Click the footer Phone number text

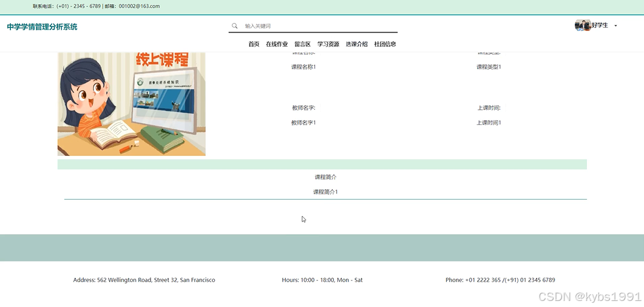500,280
